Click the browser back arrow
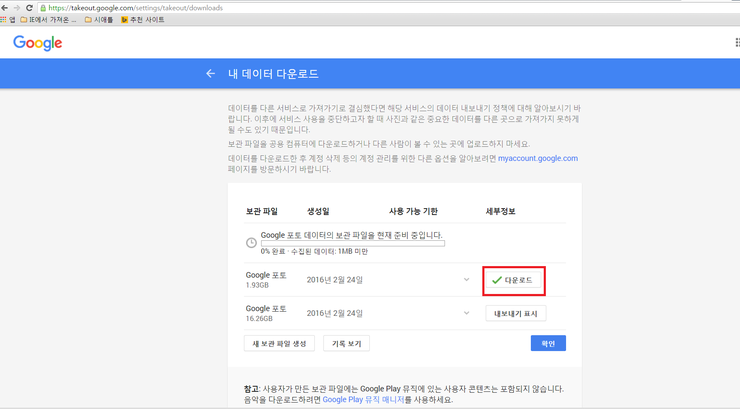Viewport: 740px width, 409px height. [4, 8]
